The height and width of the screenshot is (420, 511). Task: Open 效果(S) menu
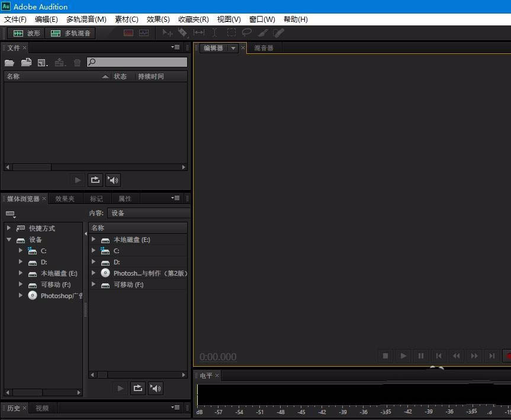click(158, 20)
